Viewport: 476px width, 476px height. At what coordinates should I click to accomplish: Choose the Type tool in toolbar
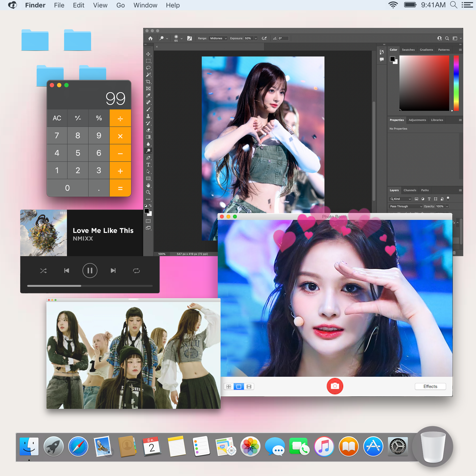tap(148, 165)
